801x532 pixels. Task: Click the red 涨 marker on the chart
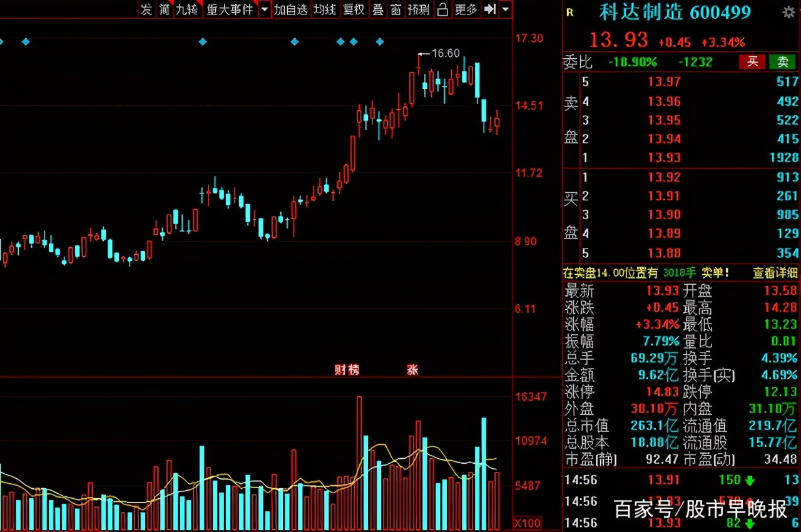412,370
